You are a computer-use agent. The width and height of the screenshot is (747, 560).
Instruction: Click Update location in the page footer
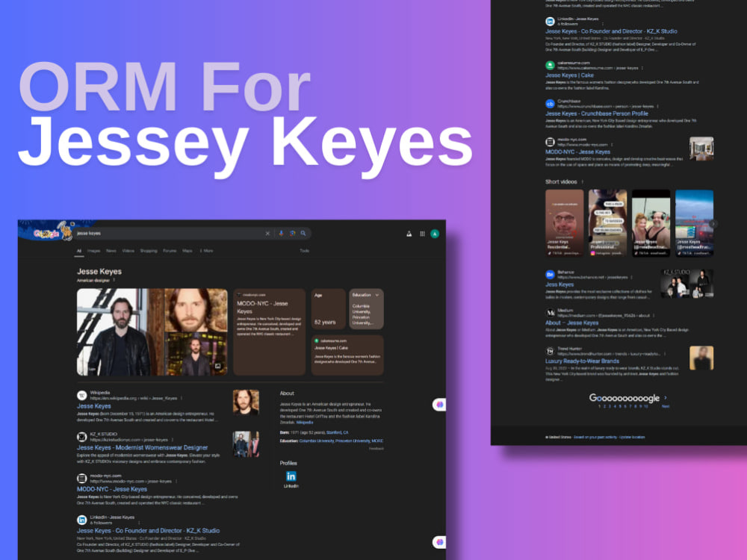(632, 437)
